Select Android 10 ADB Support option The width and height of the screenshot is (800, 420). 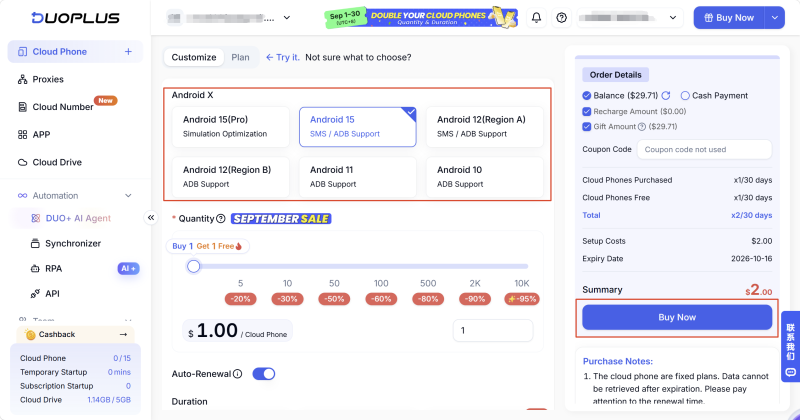click(x=485, y=177)
